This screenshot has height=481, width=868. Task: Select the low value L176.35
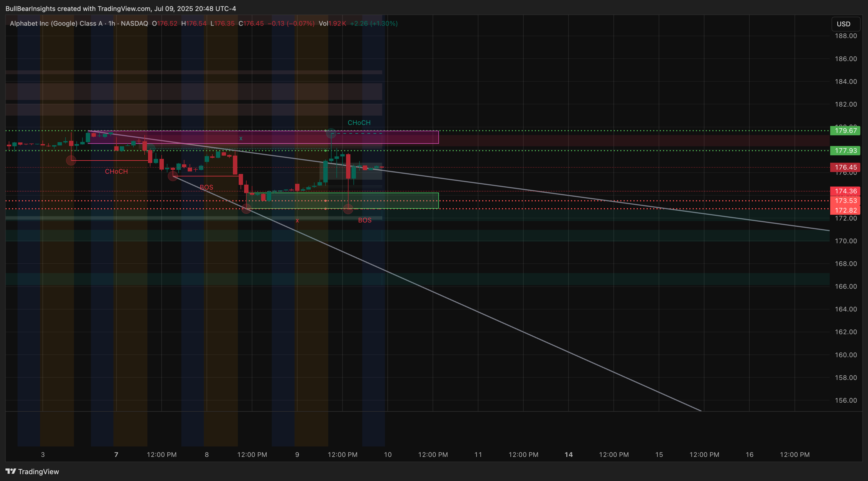pyautogui.click(x=222, y=24)
